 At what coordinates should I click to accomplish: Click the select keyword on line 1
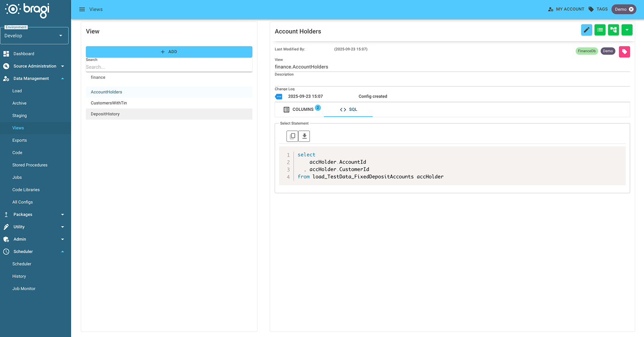[307, 155]
